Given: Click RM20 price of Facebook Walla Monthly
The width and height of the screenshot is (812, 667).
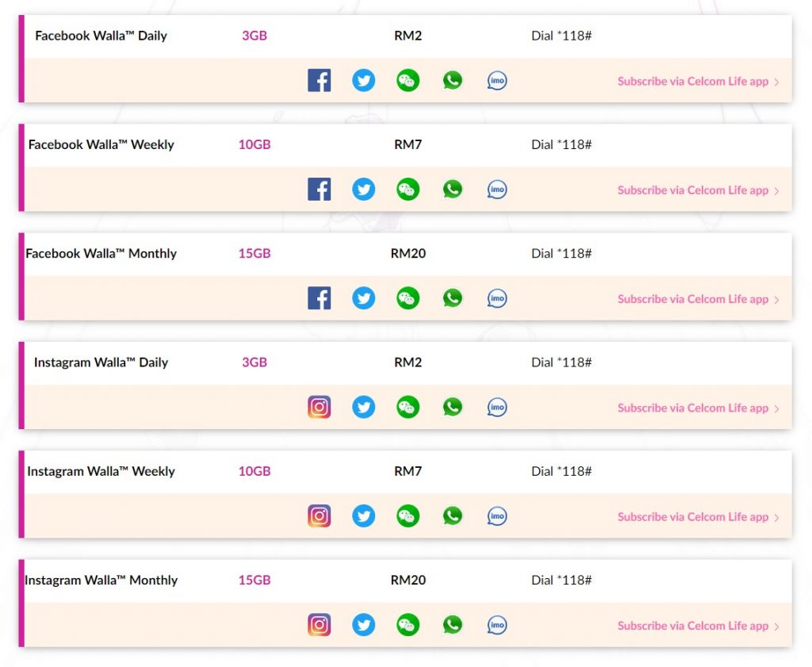Looking at the screenshot, I should pyautogui.click(x=408, y=253).
